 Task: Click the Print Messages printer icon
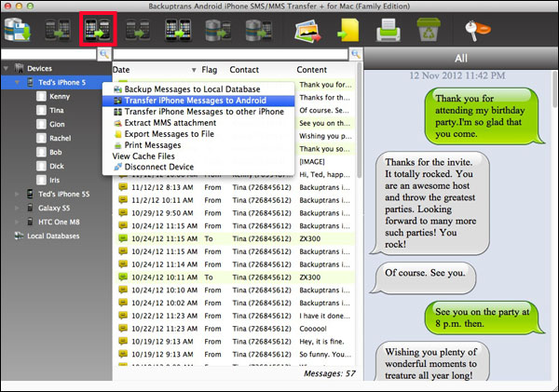click(x=389, y=30)
